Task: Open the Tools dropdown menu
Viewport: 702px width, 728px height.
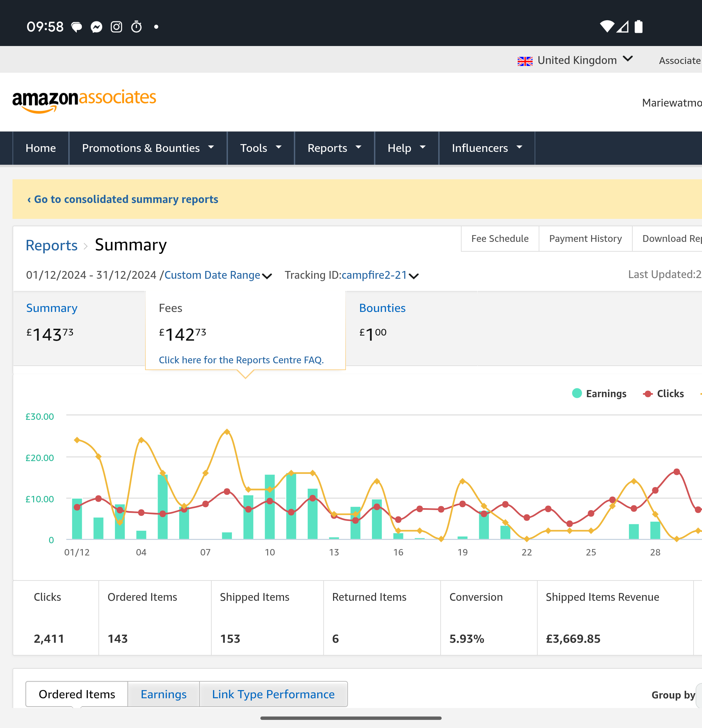Action: pyautogui.click(x=261, y=148)
